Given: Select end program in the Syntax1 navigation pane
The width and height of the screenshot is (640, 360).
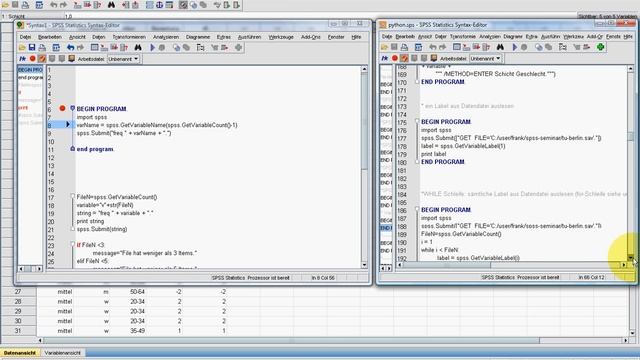Looking at the screenshot, I should (x=30, y=78).
